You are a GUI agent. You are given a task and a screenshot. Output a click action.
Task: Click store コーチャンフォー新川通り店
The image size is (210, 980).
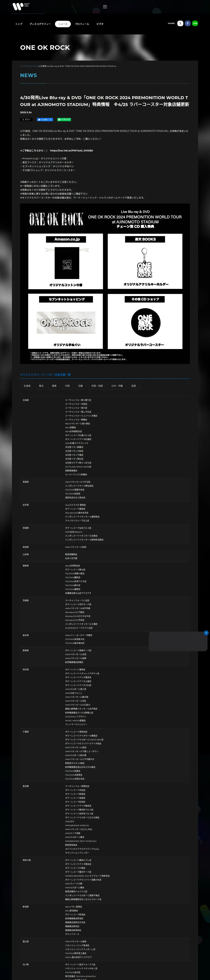click(78, 400)
